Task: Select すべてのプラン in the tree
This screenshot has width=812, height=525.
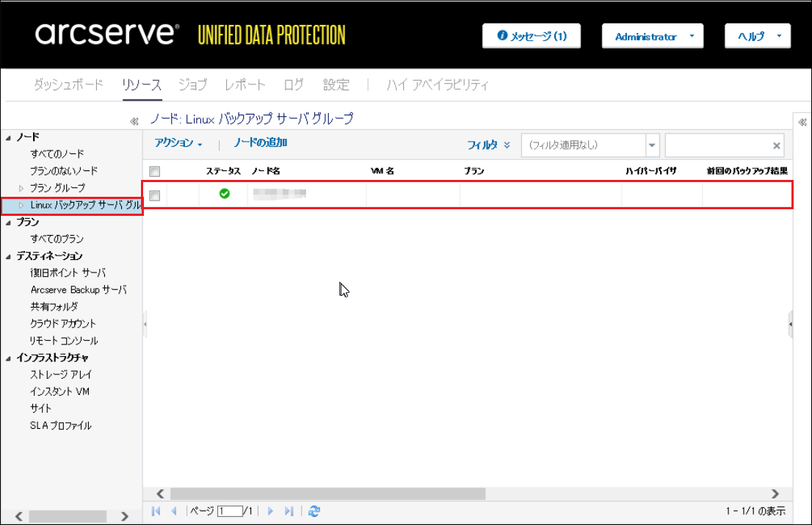Action: [57, 239]
